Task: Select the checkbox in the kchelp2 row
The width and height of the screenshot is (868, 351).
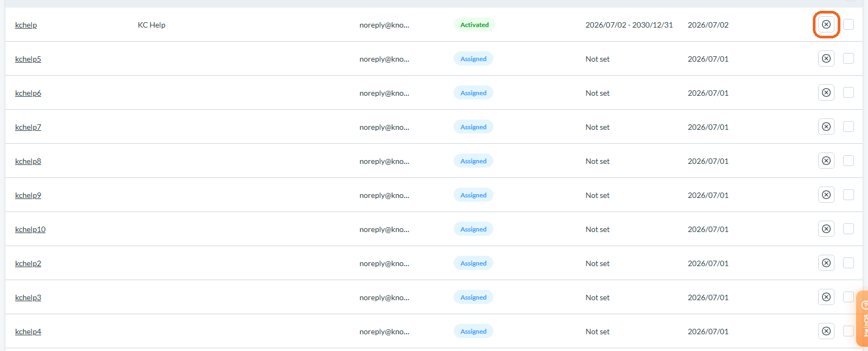Action: [849, 263]
